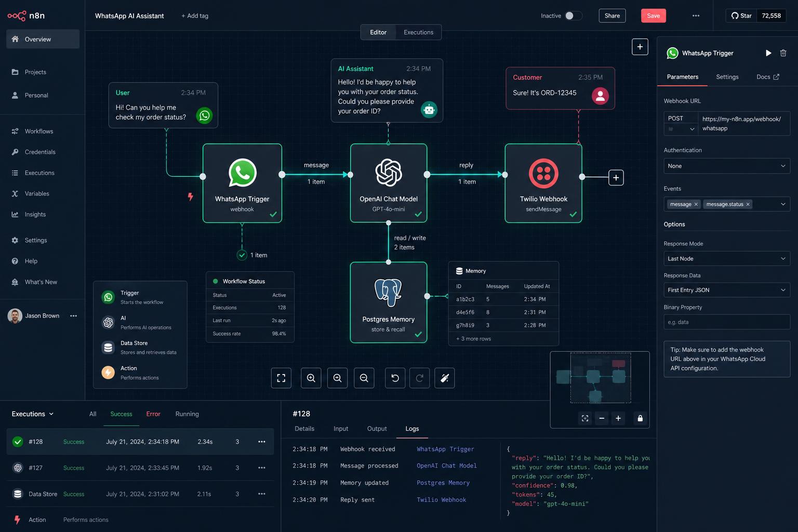798x532 pixels.
Task: Open the WhatsApp Trigger node icon
Action: click(242, 172)
